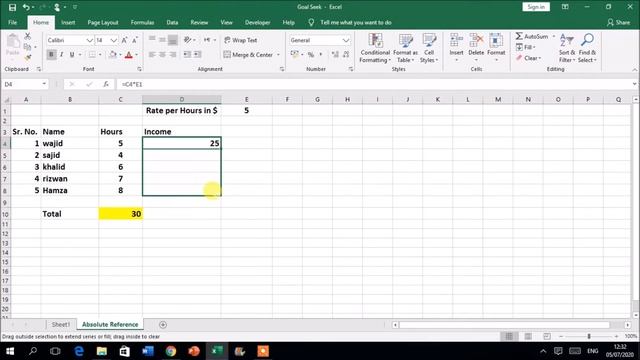Increase font size
Image resolution: width=640 pixels, height=360 pixels.
click(x=124, y=40)
